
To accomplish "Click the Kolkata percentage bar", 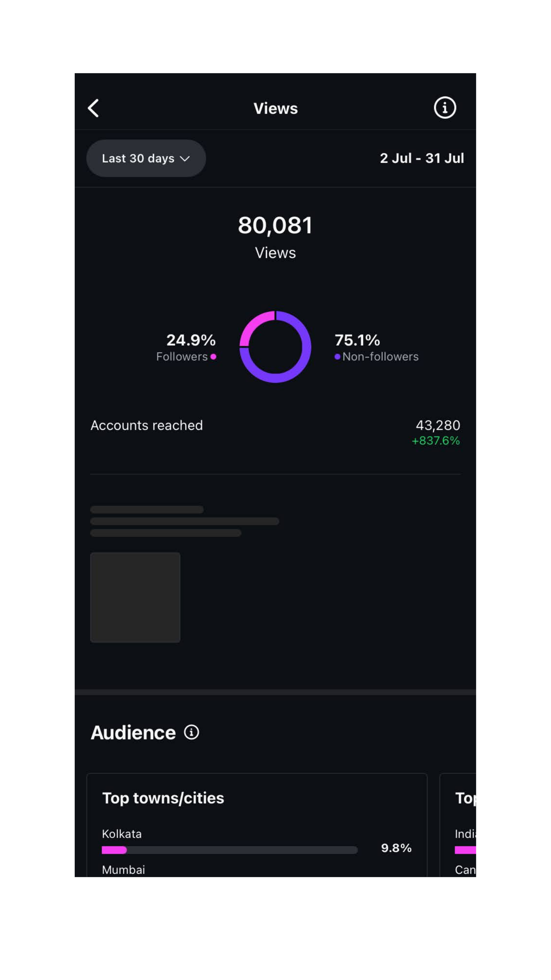I will coord(230,850).
